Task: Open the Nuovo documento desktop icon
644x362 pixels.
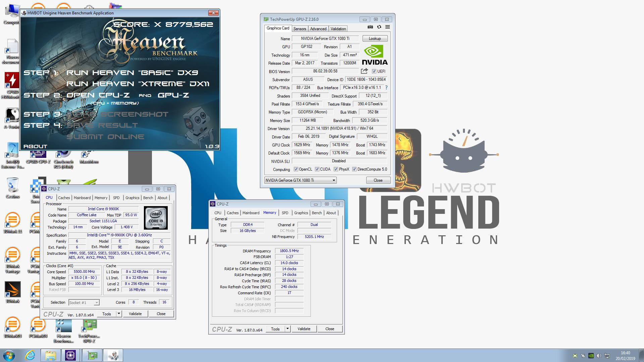Action: click(12, 51)
